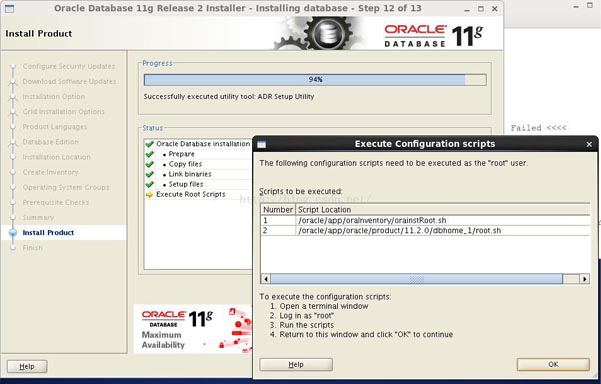Image resolution: width=601 pixels, height=384 pixels.
Task: Open Help in the configuration scripts dialog
Action: [x=296, y=364]
